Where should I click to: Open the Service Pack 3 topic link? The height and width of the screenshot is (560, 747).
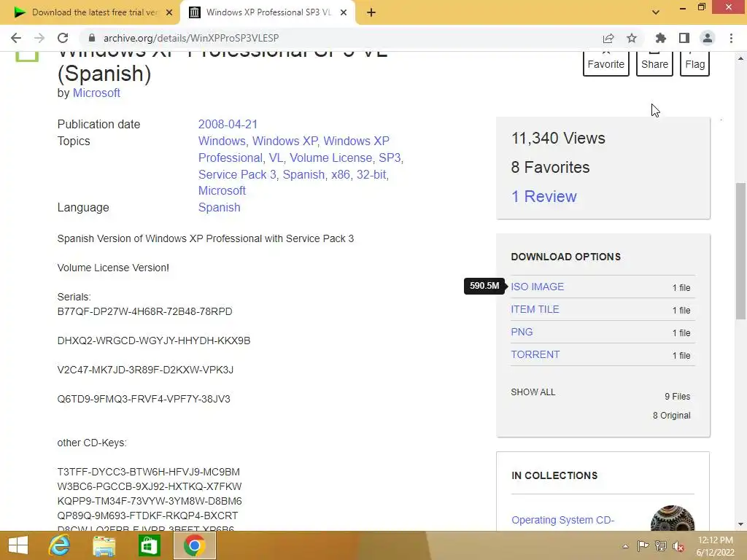pos(237,174)
